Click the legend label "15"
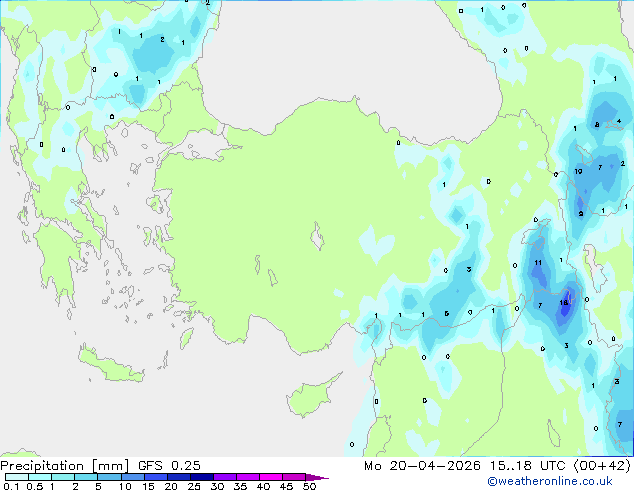 pyautogui.click(x=148, y=486)
